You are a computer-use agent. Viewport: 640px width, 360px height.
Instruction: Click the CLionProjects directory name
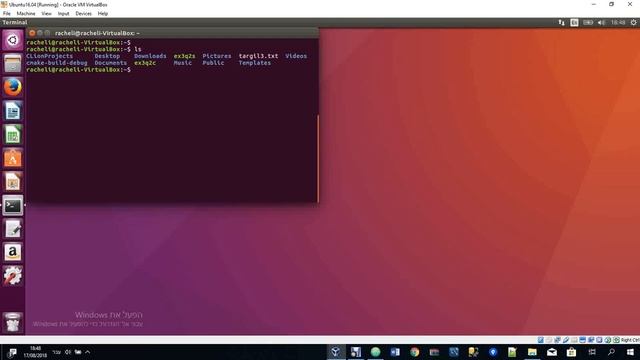click(x=49, y=56)
